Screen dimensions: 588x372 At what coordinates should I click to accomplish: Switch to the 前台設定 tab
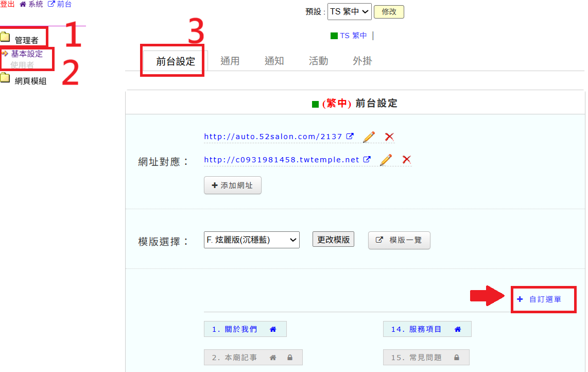coord(176,61)
